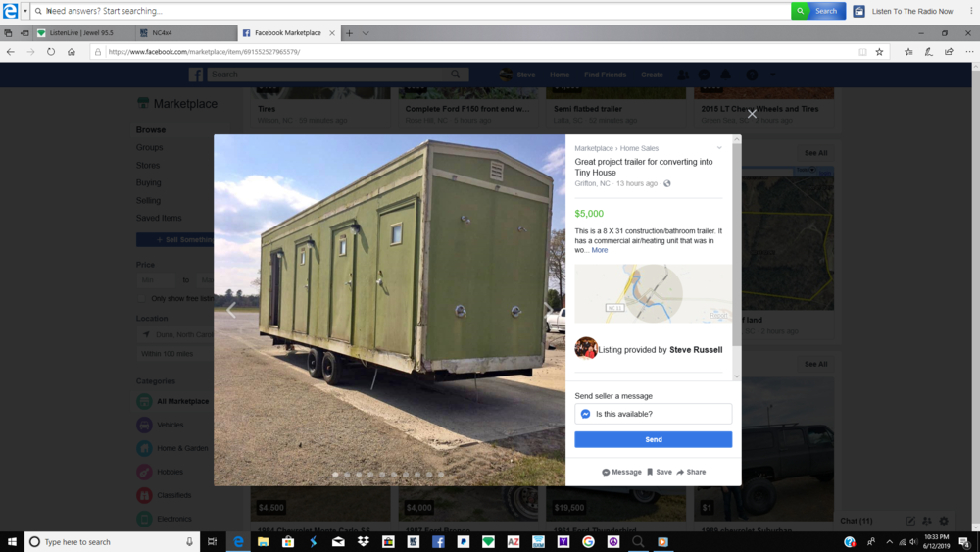Send the message to the seller
The image size is (980, 552).
pyautogui.click(x=653, y=439)
